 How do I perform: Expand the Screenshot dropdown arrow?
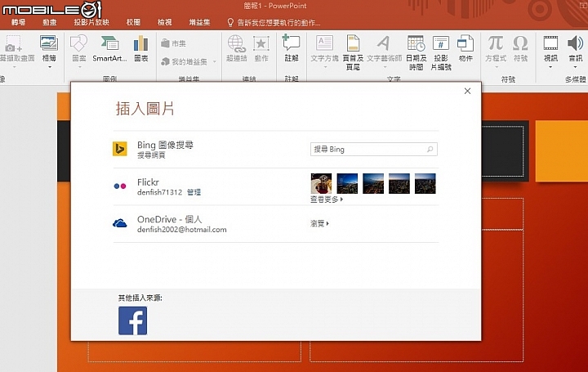(x=14, y=68)
